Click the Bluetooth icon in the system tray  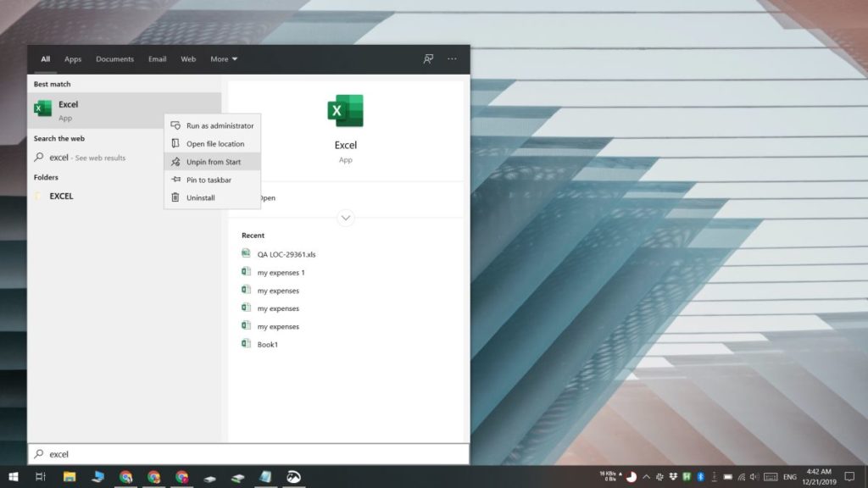(x=701, y=477)
